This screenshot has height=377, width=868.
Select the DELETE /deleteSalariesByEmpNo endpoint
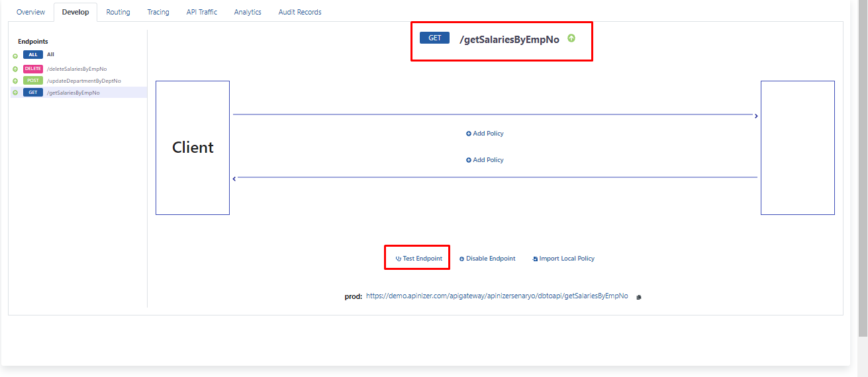[x=76, y=69]
